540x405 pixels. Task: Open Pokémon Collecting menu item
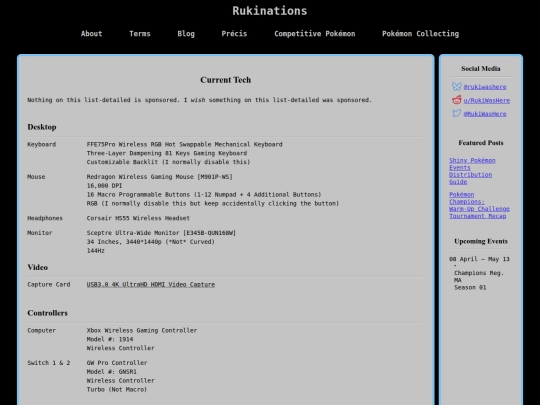(420, 34)
